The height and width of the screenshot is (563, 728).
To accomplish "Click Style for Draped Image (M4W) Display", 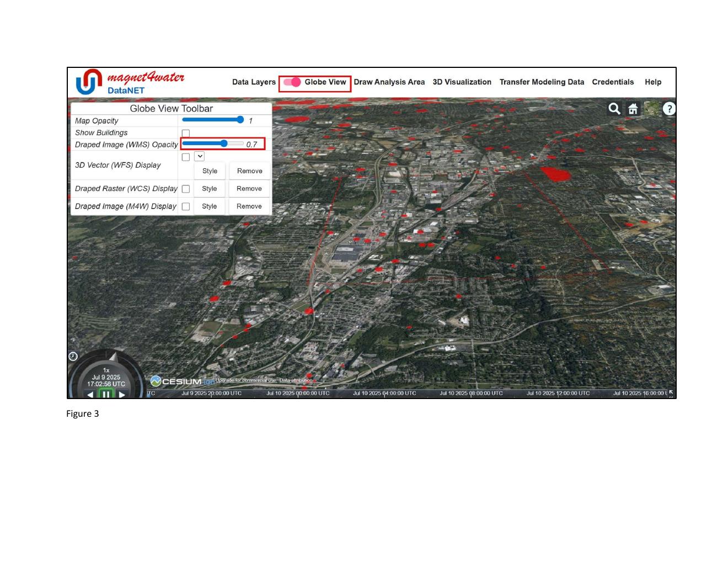I will click(210, 206).
